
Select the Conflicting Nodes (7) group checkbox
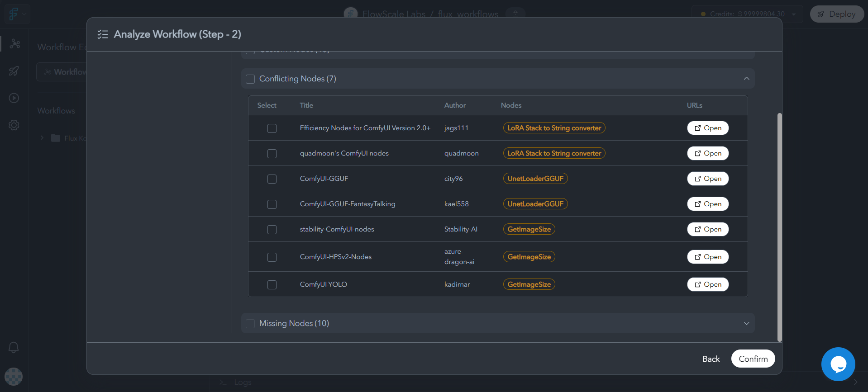click(250, 79)
